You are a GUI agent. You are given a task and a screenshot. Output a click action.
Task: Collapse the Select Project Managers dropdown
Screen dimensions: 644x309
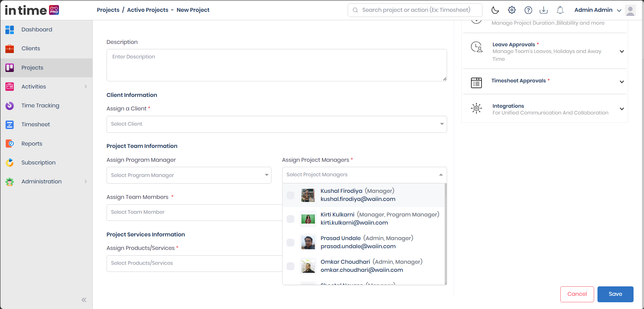point(441,175)
